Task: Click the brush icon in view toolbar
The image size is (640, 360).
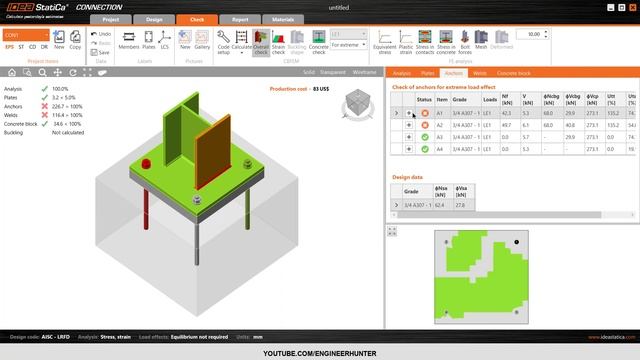Action: point(102,72)
